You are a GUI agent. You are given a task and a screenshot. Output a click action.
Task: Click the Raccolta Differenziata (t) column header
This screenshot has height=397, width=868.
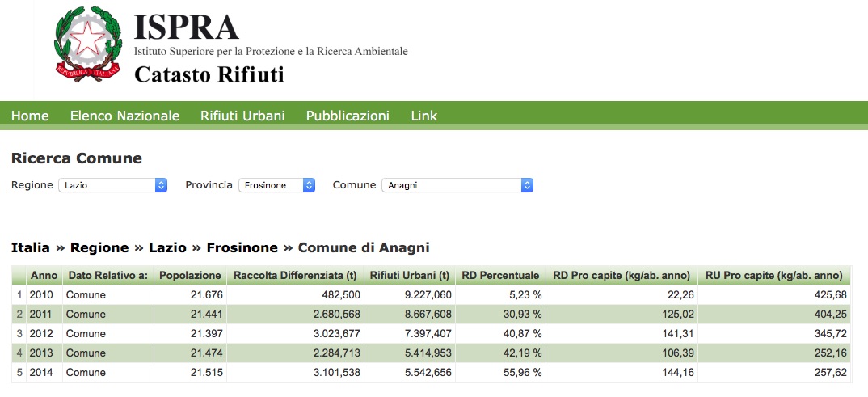point(295,276)
